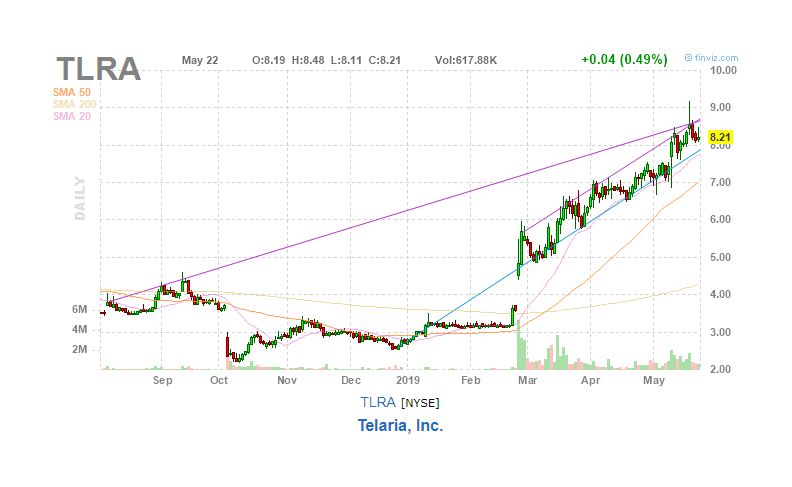The image size is (792, 487).
Task: Click the Mar month axis label
Action: click(x=527, y=380)
